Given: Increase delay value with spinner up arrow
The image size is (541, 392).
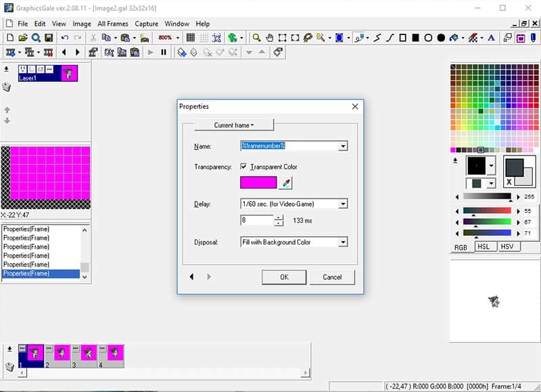Looking at the screenshot, I should coord(279,218).
